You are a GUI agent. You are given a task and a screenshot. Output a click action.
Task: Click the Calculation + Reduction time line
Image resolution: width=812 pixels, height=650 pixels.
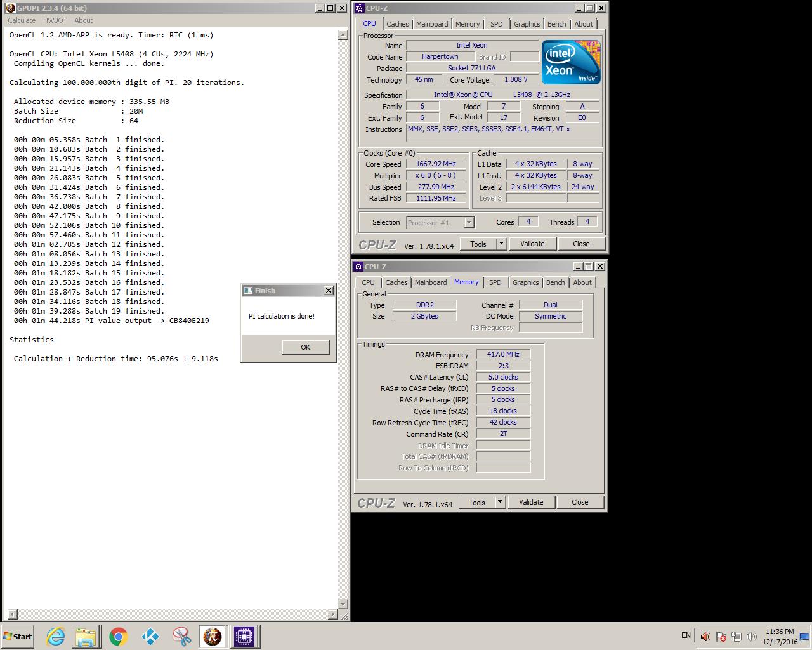[115, 359]
